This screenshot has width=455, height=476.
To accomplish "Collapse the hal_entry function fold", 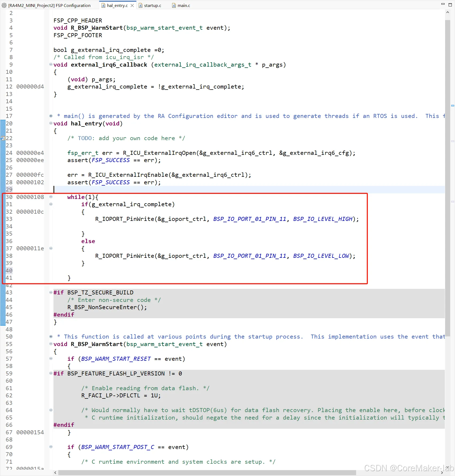I will [x=51, y=123].
